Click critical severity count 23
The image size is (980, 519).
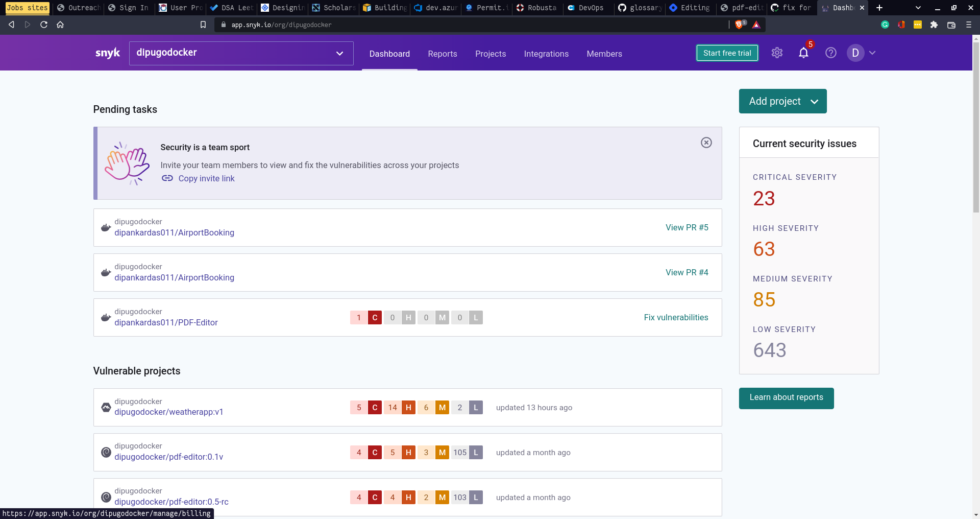[764, 198]
